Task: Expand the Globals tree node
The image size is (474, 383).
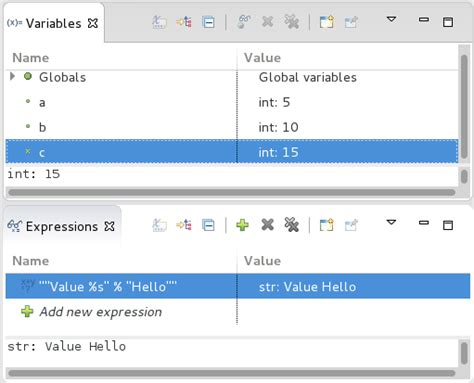Action: coord(12,76)
